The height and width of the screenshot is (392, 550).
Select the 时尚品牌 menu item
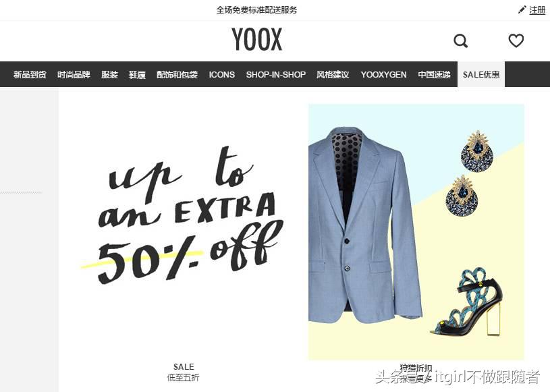point(74,75)
